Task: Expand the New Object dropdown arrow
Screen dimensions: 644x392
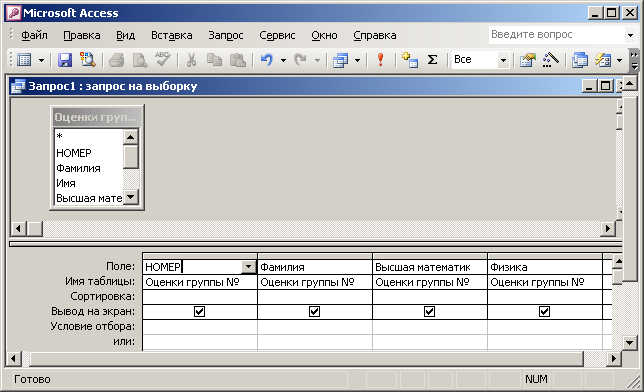Action: click(619, 60)
